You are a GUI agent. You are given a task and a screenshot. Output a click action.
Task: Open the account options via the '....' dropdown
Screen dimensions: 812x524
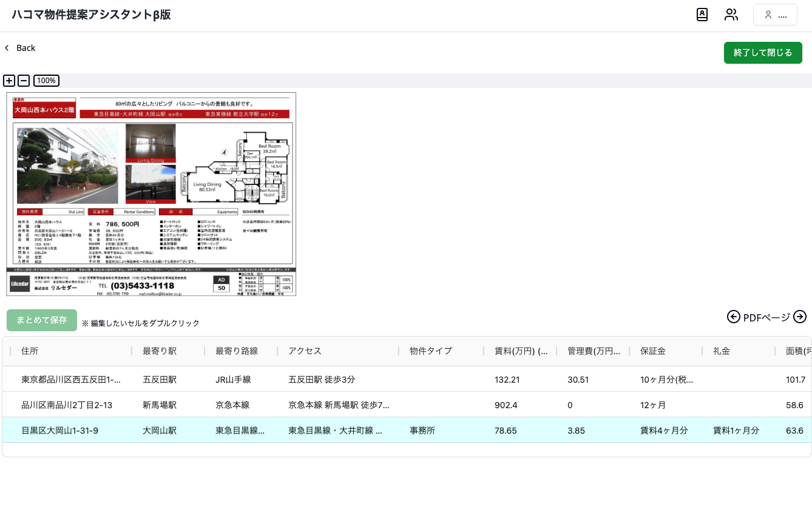[x=782, y=15]
